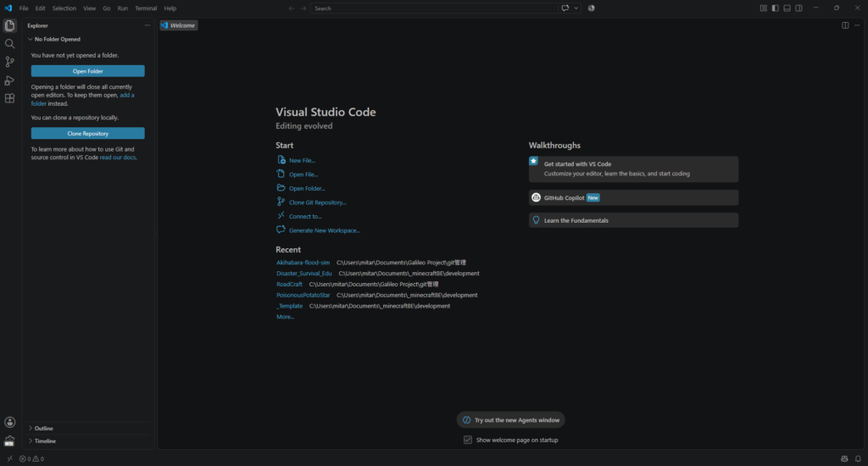Open recent project Disaster_Survival_Edu

tap(304, 274)
